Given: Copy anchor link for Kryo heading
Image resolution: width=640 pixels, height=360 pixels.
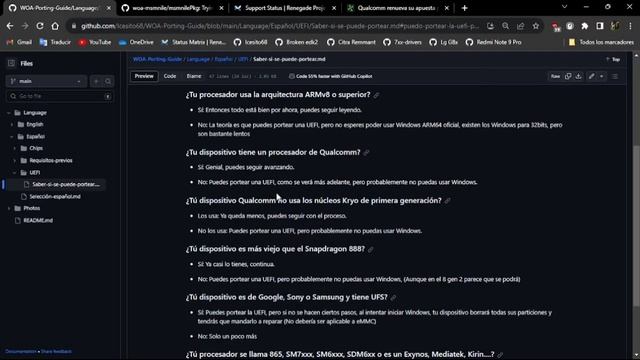Looking at the screenshot, I should point(448,201).
